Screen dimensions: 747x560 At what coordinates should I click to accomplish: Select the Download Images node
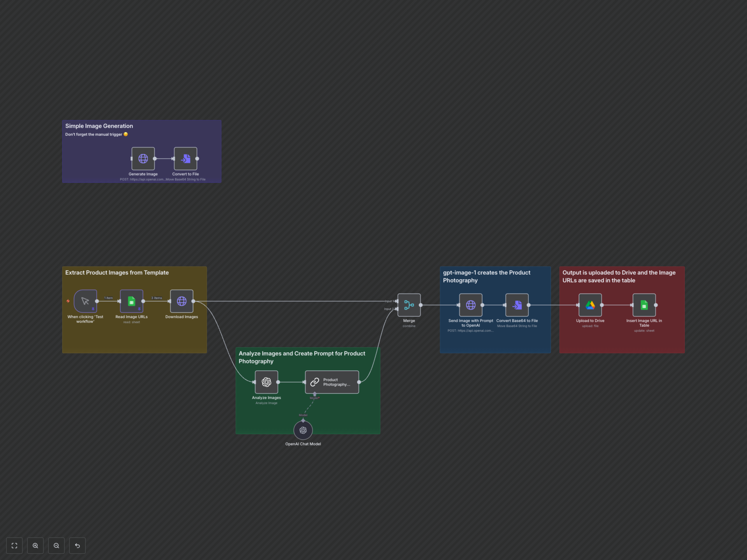[182, 301]
